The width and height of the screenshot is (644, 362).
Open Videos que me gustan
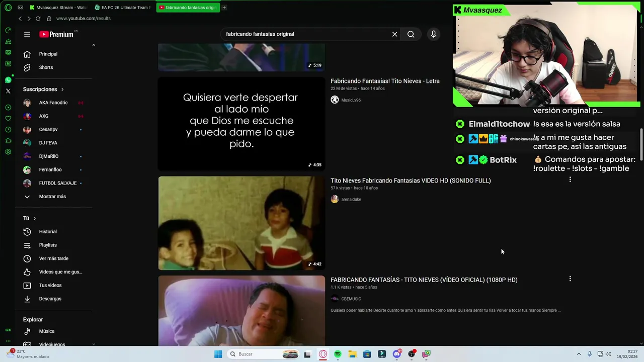point(60,272)
